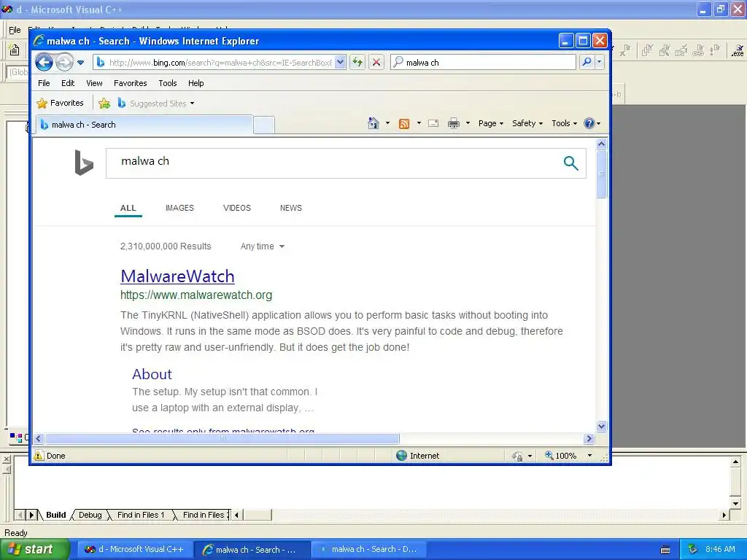The width and height of the screenshot is (747, 560).
Task: Open the Any time filter dropdown
Action: pyautogui.click(x=262, y=246)
